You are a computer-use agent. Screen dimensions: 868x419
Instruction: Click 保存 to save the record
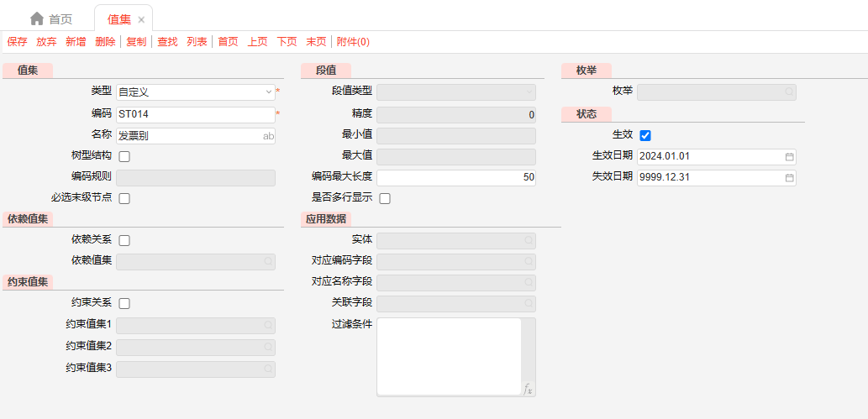tap(17, 41)
